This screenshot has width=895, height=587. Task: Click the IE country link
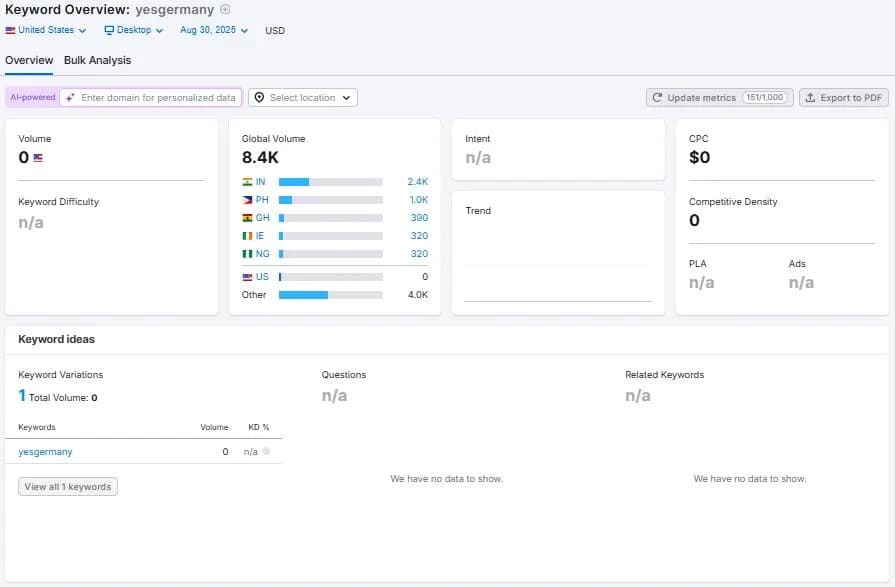point(260,236)
